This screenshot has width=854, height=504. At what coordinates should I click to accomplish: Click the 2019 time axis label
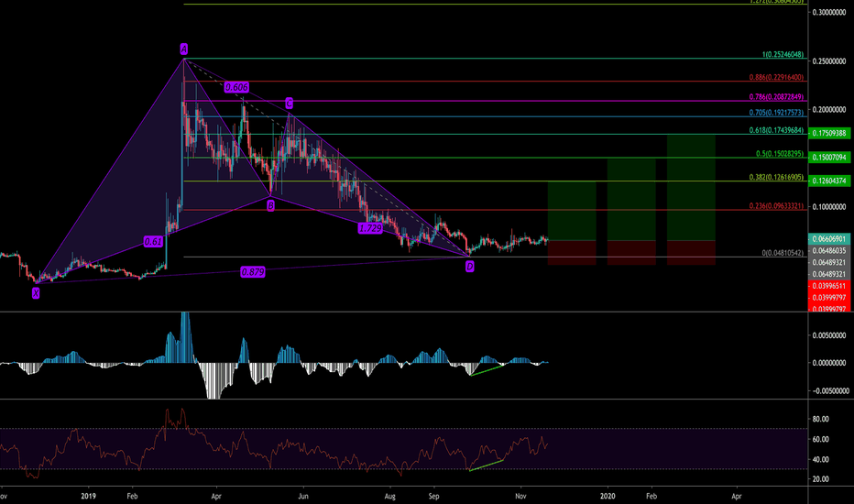[88, 497]
